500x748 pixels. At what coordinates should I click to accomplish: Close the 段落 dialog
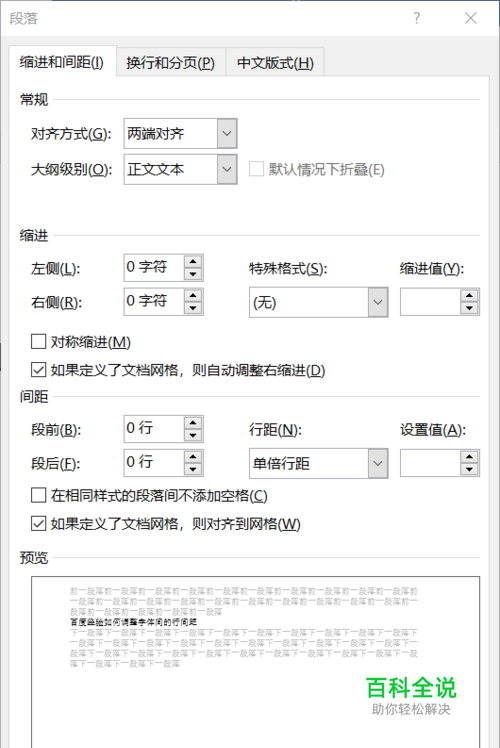[470, 18]
